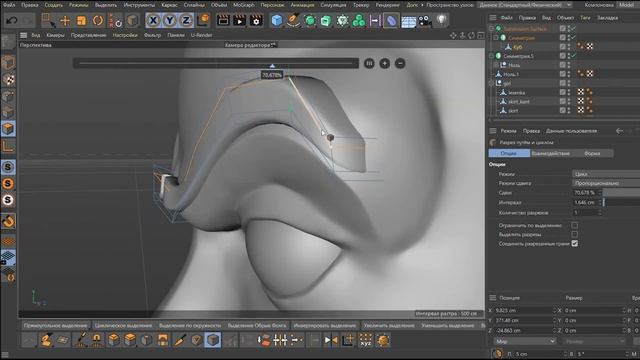Screen dimensions: 640x360
Task: Collapse the girl null in the object tree
Action: click(491, 83)
